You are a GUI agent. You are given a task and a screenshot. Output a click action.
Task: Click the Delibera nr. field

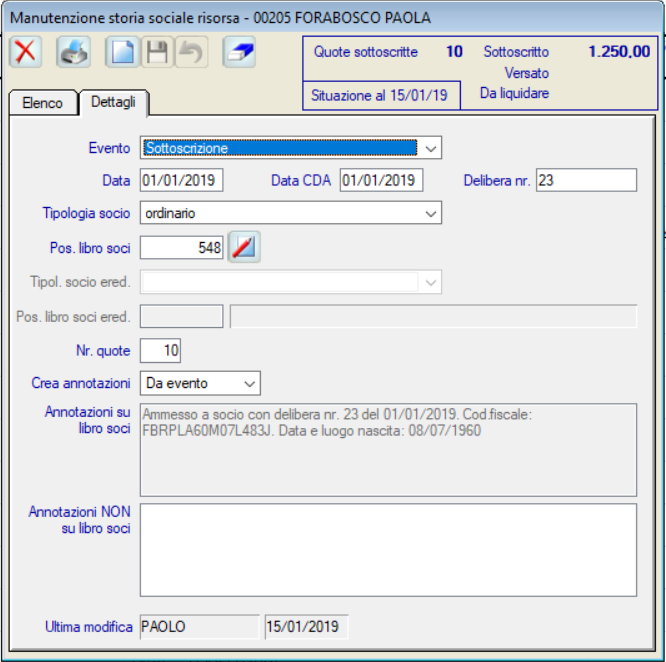tap(587, 180)
